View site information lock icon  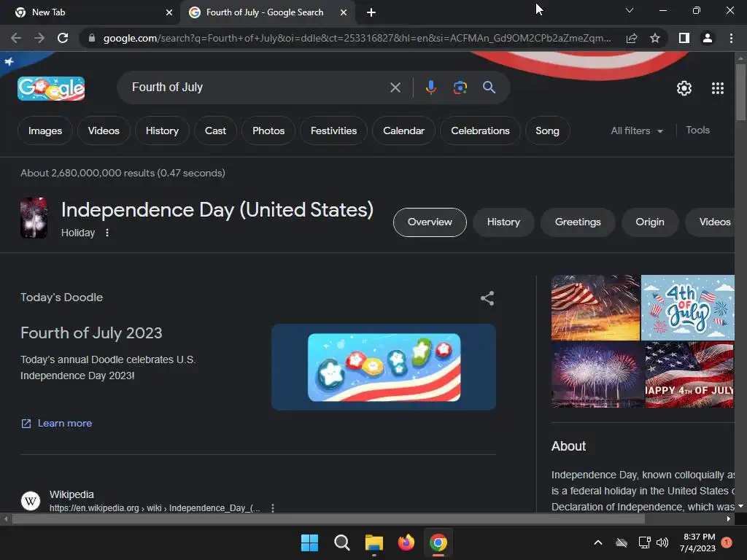(x=92, y=38)
